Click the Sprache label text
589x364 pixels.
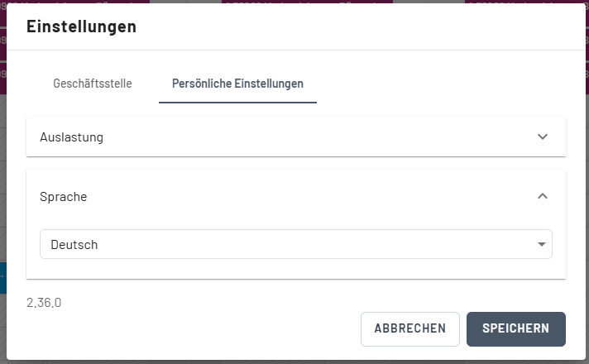pyautogui.click(x=63, y=196)
